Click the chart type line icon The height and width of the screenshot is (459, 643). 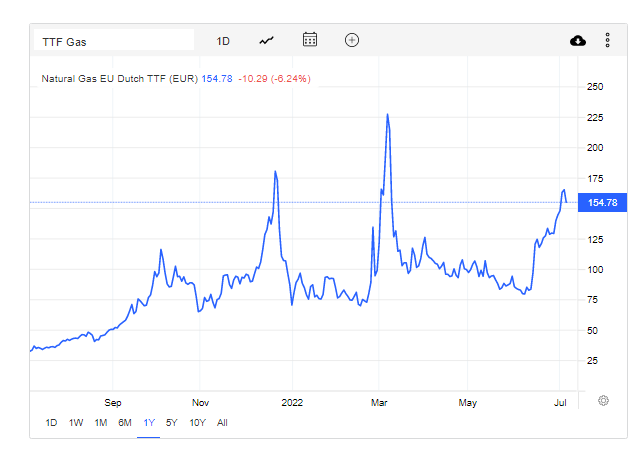click(266, 41)
